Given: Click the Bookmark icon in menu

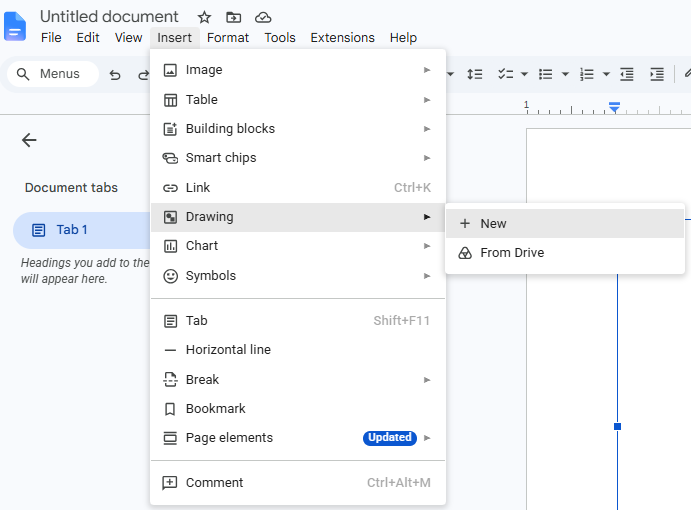Looking at the screenshot, I should (170, 409).
